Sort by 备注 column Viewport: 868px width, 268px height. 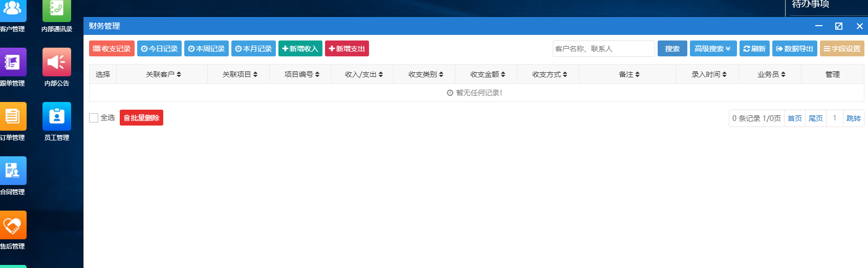[629, 74]
